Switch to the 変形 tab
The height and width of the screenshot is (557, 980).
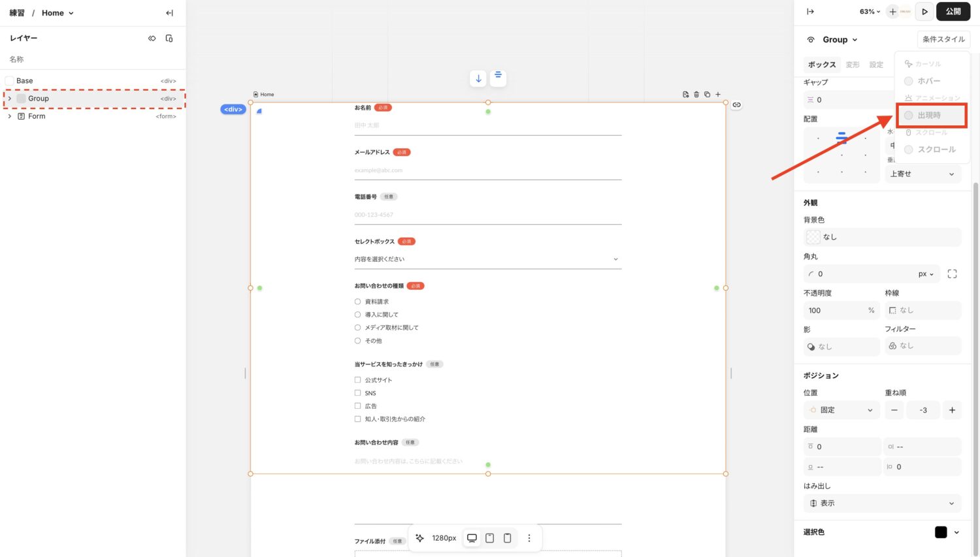[x=853, y=65]
